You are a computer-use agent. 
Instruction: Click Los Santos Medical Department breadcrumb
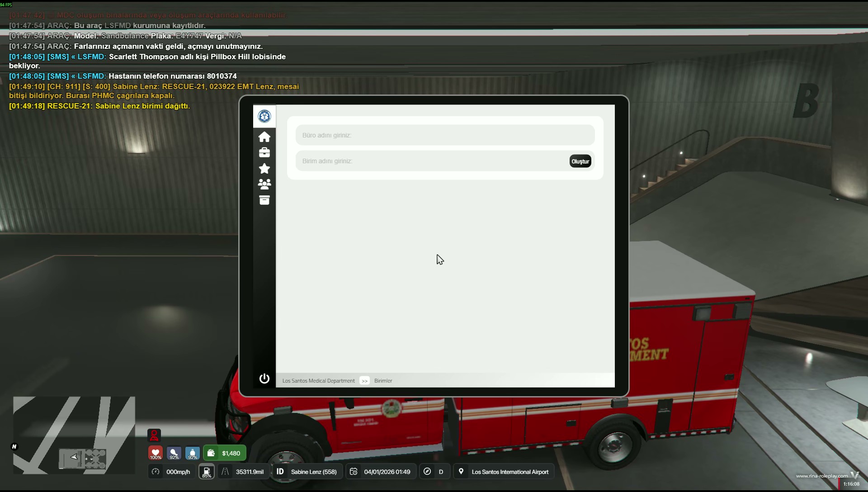[319, 381]
